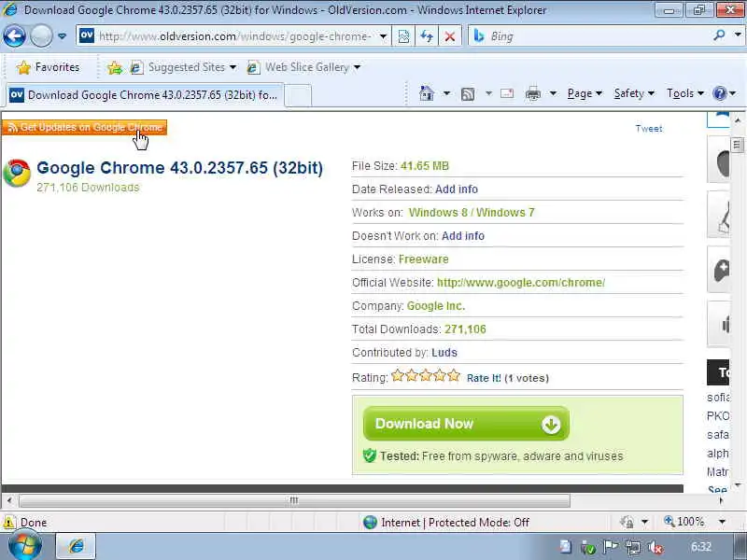Toggle the Compatibility View icon

403,36
